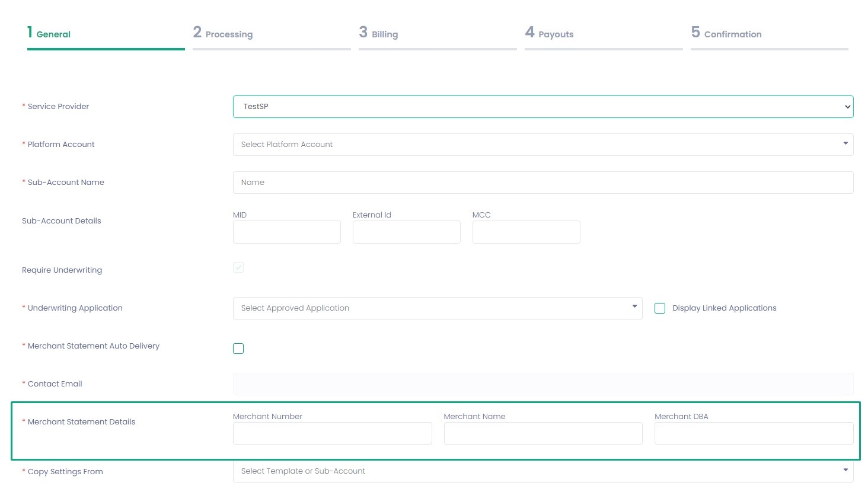Click the Sub-Account Name input field

[542, 183]
